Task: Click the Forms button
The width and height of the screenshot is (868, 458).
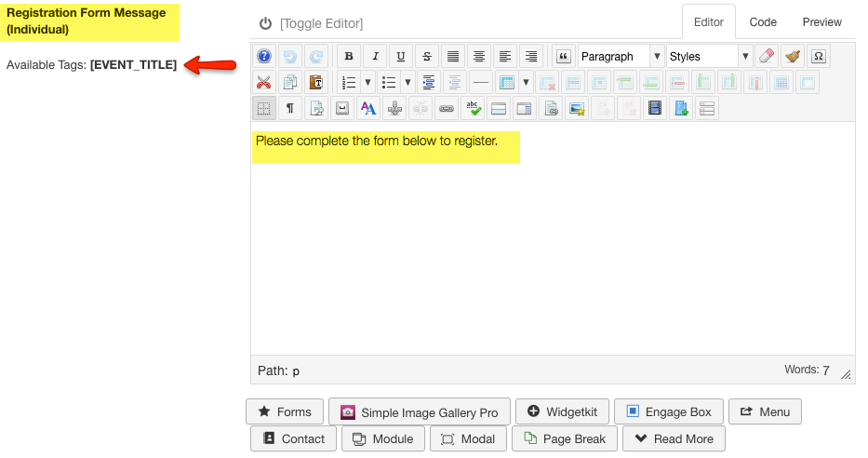Action: pos(285,411)
